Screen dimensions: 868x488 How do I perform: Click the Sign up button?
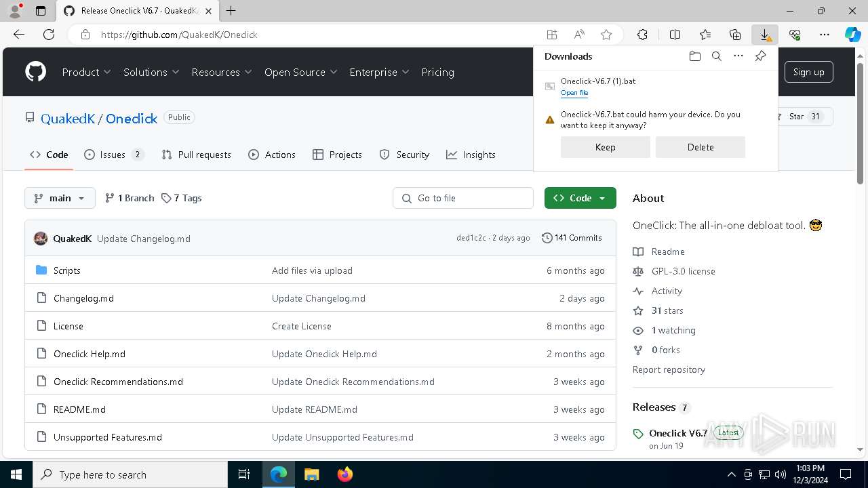point(808,72)
